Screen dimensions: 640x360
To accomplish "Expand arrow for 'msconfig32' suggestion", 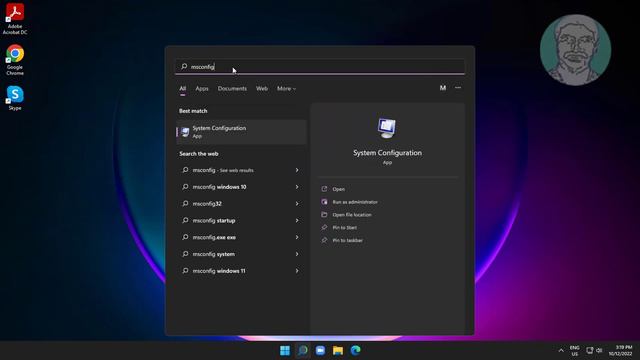I will pyautogui.click(x=297, y=203).
